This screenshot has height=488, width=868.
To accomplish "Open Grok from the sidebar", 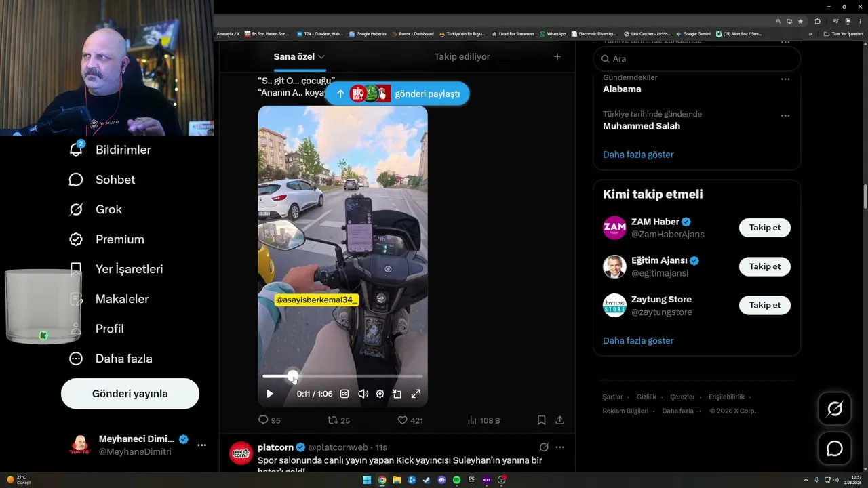I will click(x=96, y=209).
